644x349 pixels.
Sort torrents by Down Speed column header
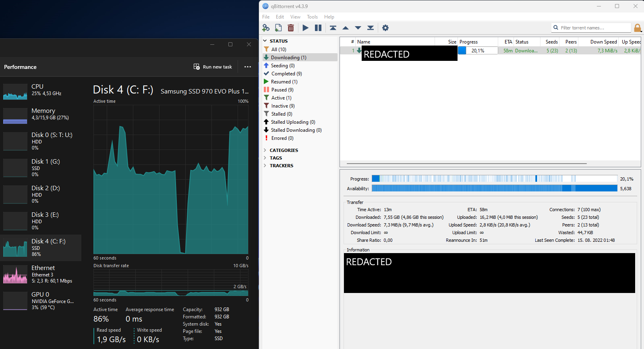click(x=598, y=42)
